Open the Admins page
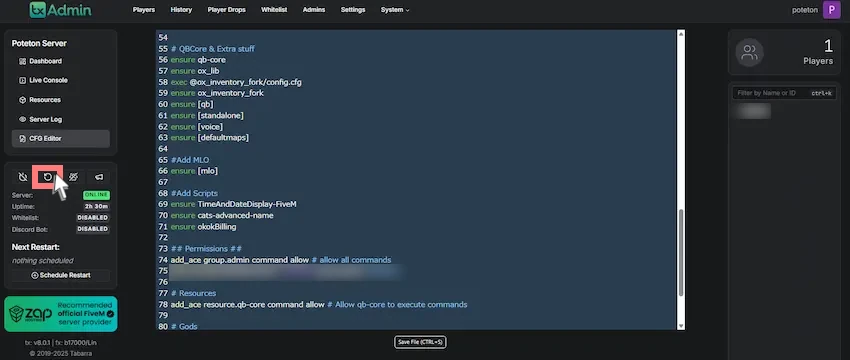Screen dimensions: 850x360 [x=314, y=10]
